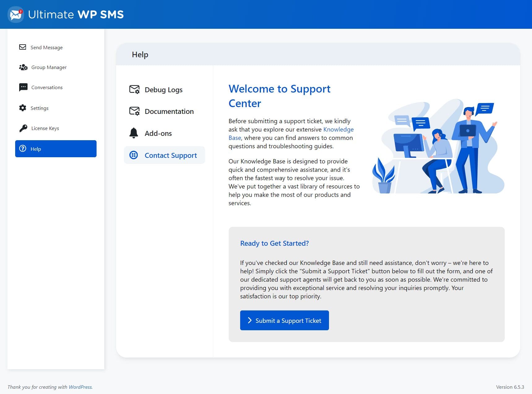Click the support center illustration

[x=438, y=146]
